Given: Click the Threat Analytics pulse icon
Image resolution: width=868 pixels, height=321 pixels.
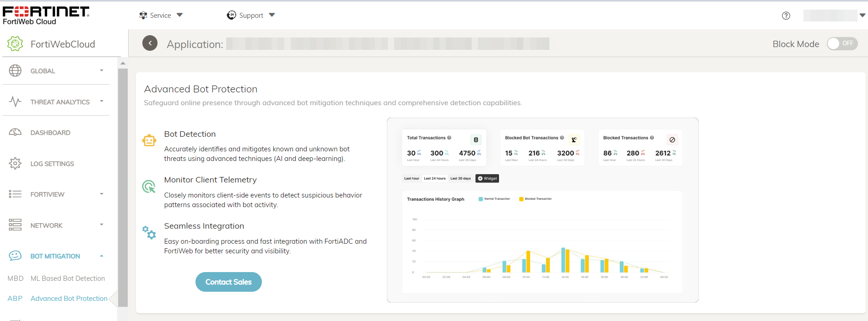Looking at the screenshot, I should point(15,102).
